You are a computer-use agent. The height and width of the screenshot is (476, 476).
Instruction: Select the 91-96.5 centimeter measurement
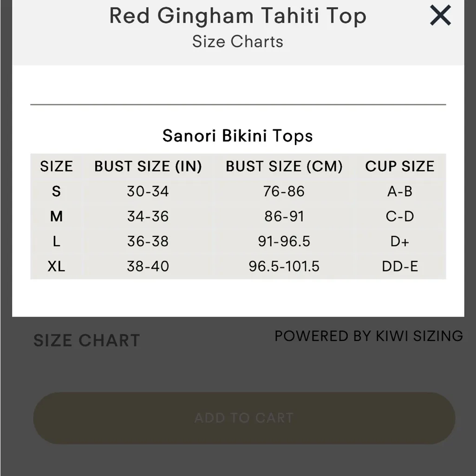[285, 241]
